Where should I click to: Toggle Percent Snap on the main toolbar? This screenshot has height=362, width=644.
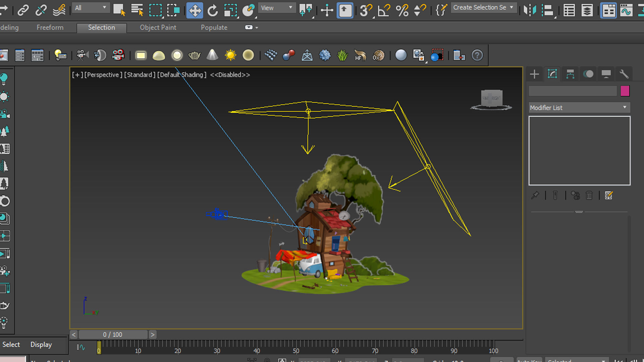402,10
